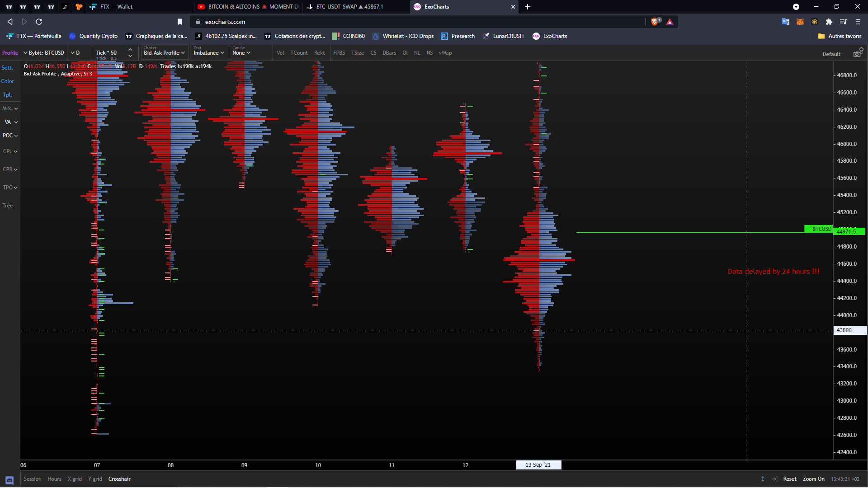Image resolution: width=868 pixels, height=488 pixels.
Task: Click the vertical arrows icon beside Reset
Action: point(763,479)
